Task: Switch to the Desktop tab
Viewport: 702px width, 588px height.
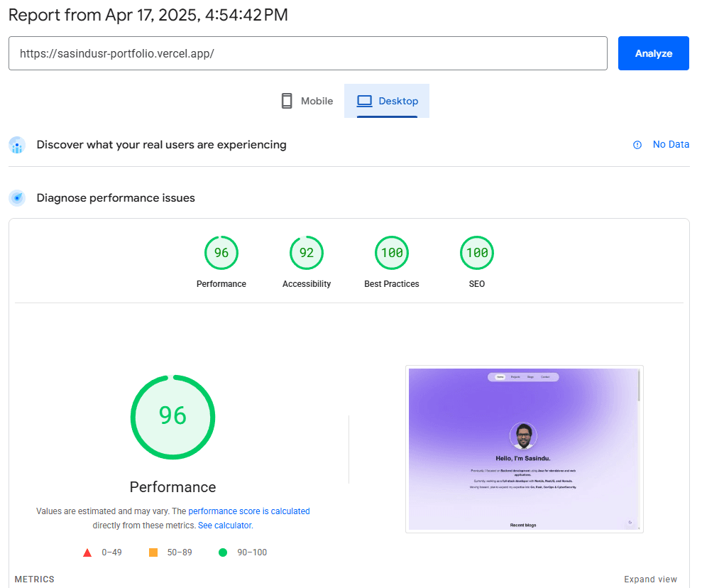Action: (x=387, y=100)
